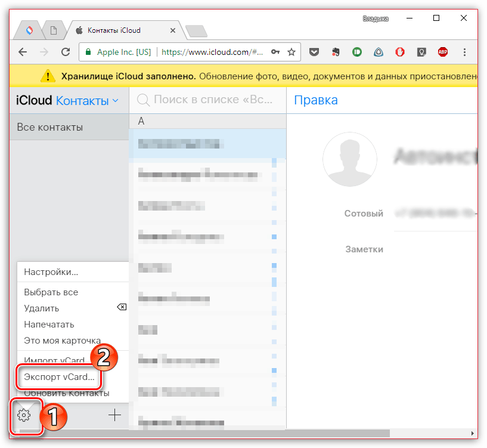The image size is (487, 448).
Task: Reload the page with refresh icon
Action: [66, 52]
